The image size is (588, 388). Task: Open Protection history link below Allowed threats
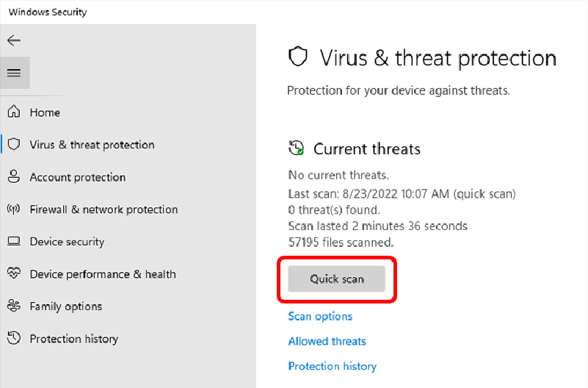click(332, 366)
